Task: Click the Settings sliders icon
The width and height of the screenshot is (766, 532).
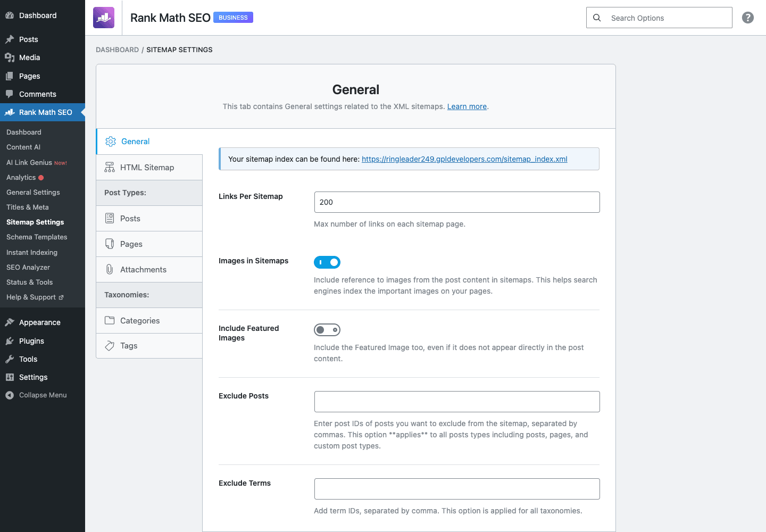Action: click(10, 377)
